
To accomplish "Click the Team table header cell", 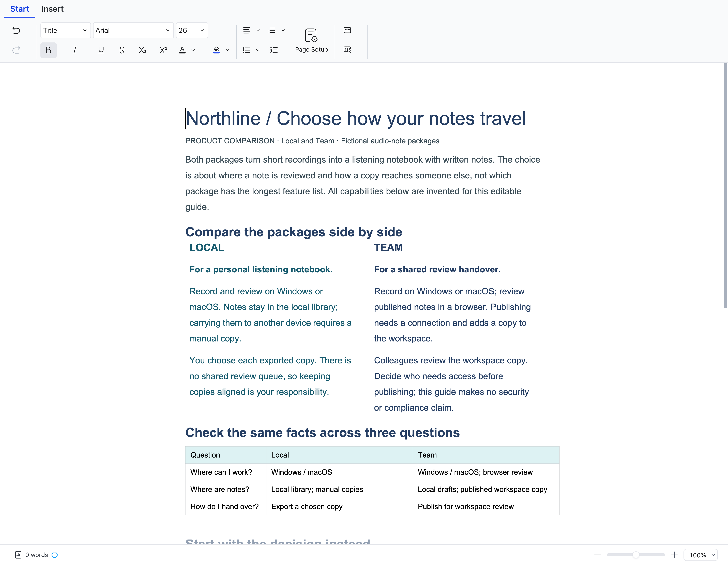I will (x=486, y=455).
